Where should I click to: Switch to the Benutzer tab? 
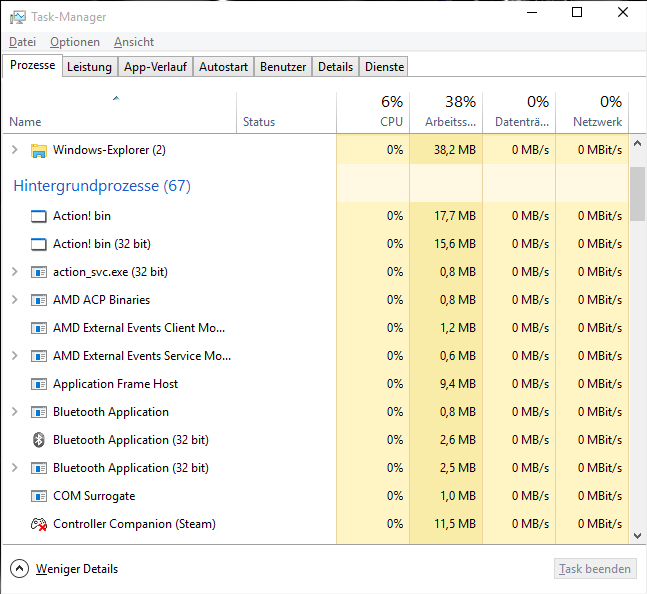(283, 67)
